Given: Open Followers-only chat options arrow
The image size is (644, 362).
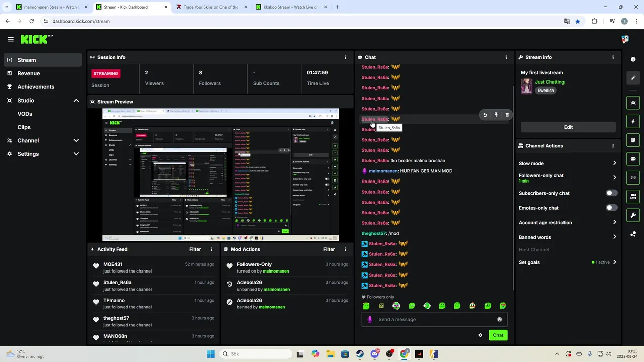Looking at the screenshot, I should click(614, 177).
